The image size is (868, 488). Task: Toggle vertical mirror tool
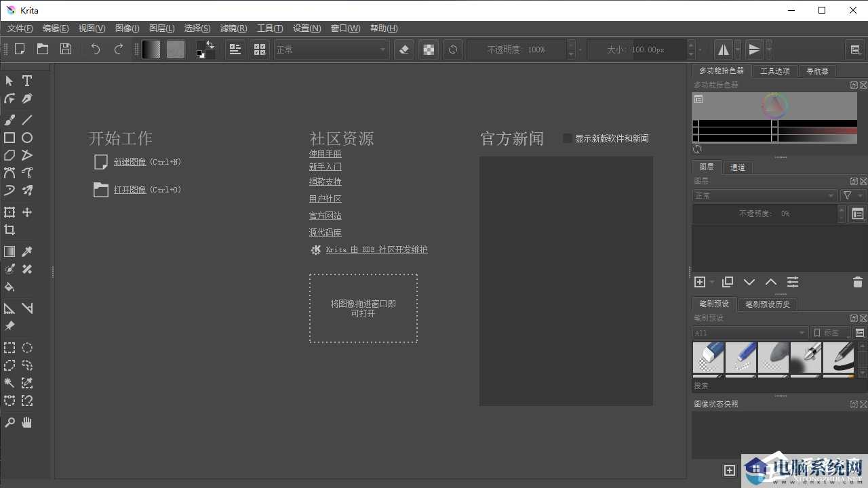tap(754, 49)
